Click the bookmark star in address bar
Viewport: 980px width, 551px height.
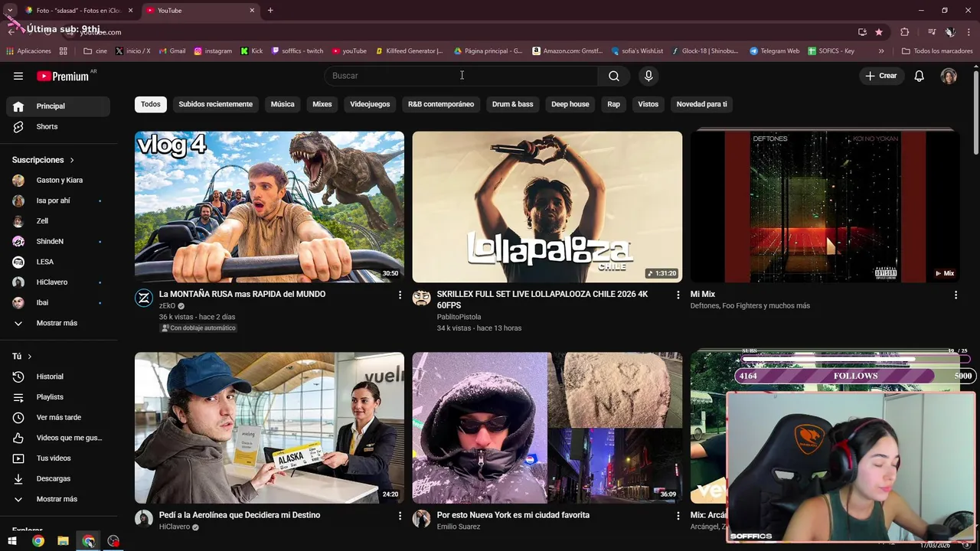click(x=879, y=32)
